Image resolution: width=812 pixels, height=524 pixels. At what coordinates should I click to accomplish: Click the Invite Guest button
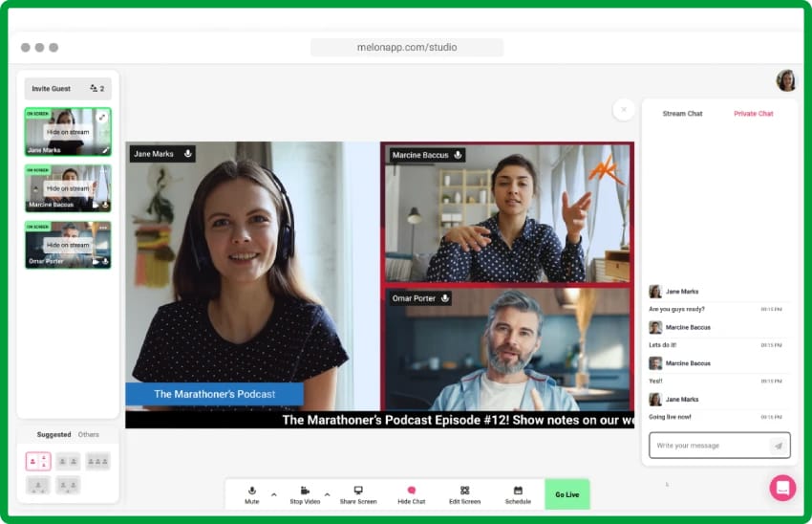[x=52, y=89]
